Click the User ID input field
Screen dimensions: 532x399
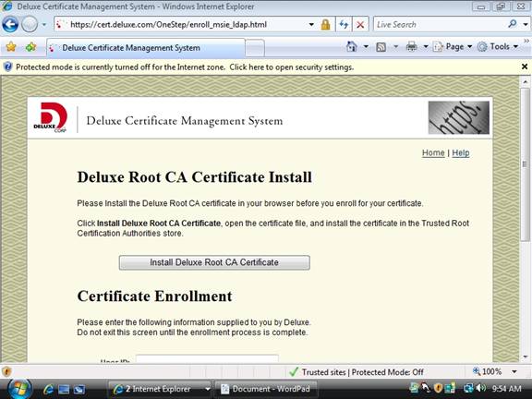(207, 358)
